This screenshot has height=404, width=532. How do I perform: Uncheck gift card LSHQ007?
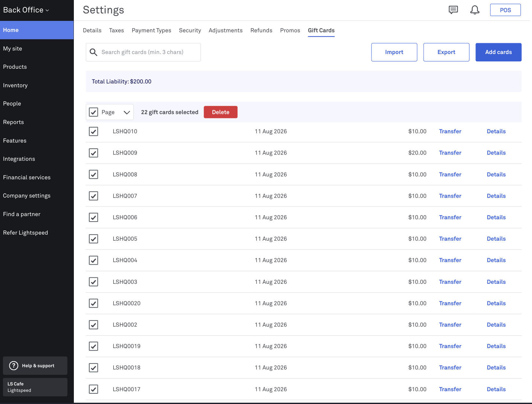[x=93, y=196]
